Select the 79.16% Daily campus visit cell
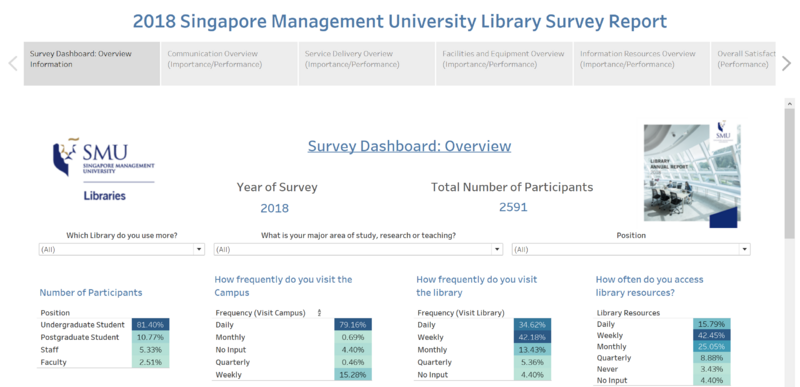800x387 pixels. tap(353, 325)
